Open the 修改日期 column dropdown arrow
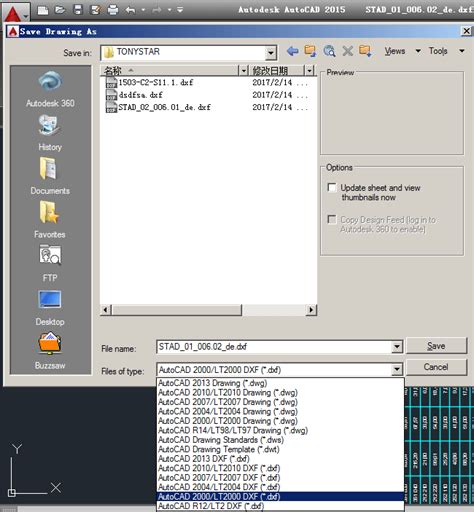Screen dimensions: 474x512 [310, 70]
